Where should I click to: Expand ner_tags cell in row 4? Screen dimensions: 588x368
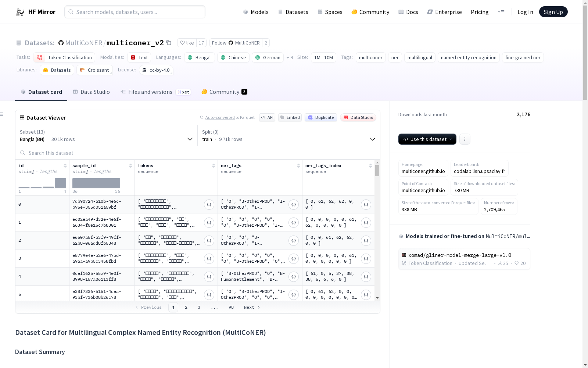point(294,277)
